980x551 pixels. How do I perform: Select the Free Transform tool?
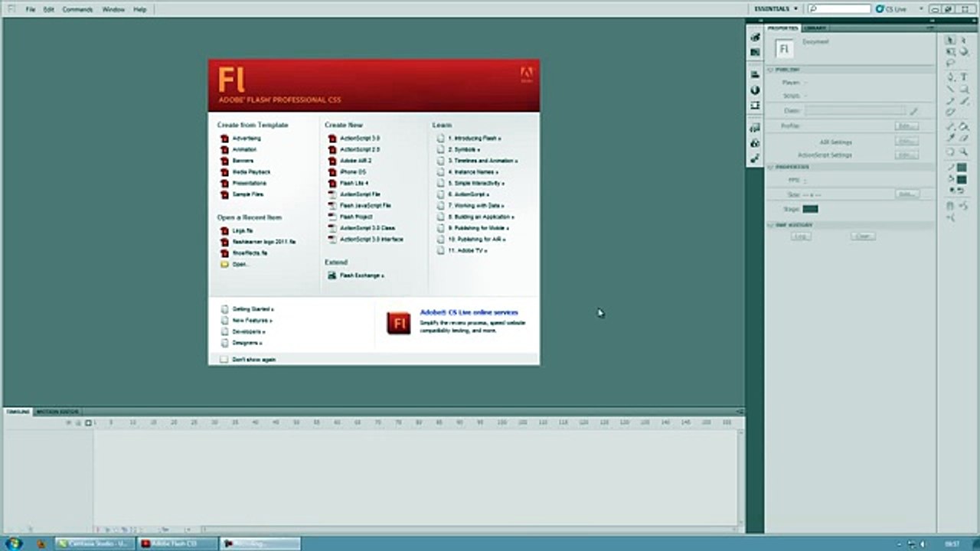(x=950, y=52)
